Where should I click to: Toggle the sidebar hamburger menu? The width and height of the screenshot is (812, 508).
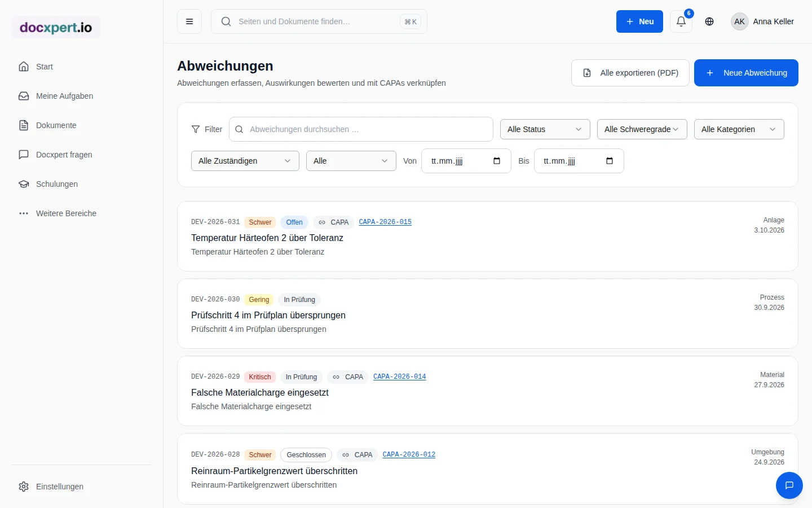[x=189, y=21]
